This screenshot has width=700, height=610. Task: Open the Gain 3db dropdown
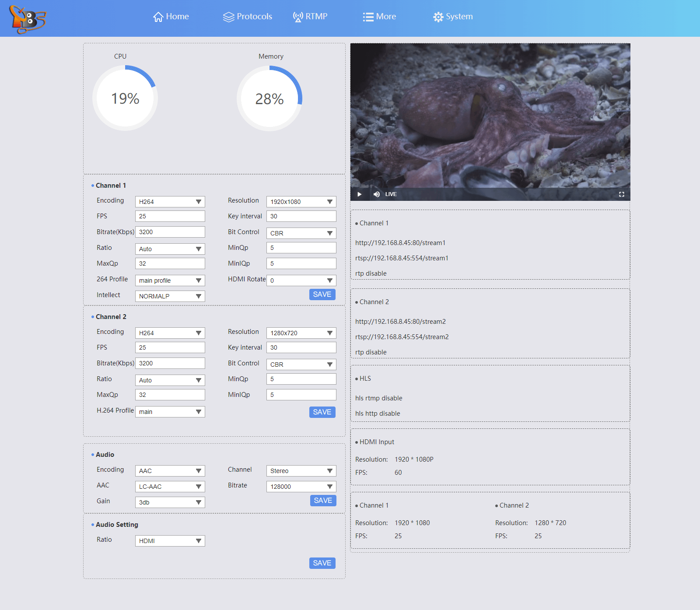pyautogui.click(x=170, y=502)
